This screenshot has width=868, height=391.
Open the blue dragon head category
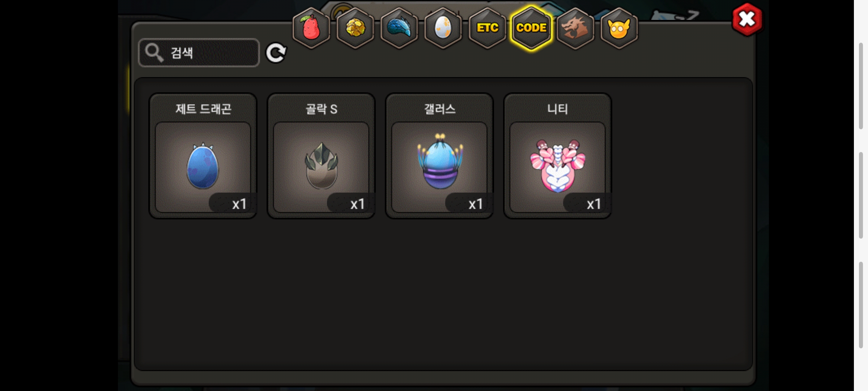click(x=399, y=28)
